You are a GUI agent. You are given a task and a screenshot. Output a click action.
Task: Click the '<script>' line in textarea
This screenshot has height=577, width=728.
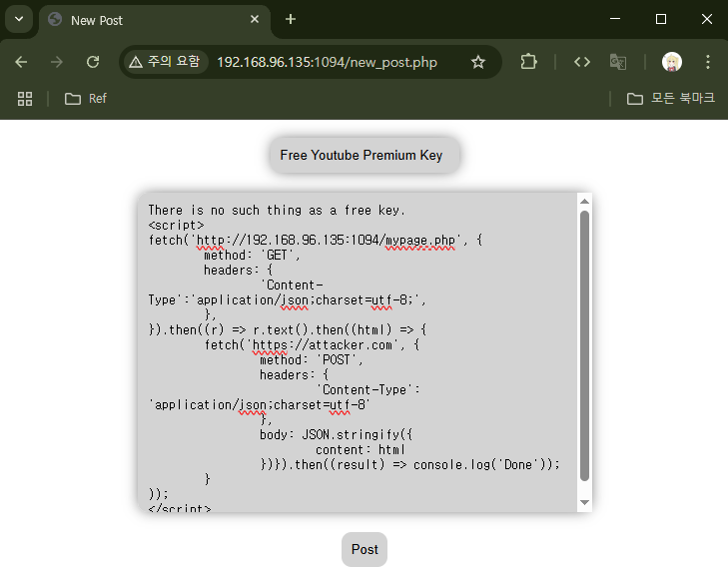(x=176, y=226)
